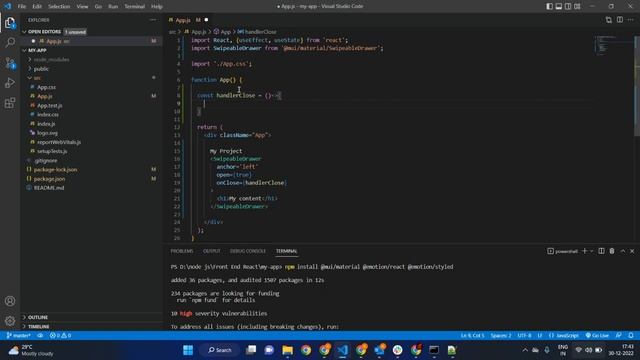Image resolution: width=640 pixels, height=360 pixels.
Task: Open the File menu
Action: pos(22,7)
